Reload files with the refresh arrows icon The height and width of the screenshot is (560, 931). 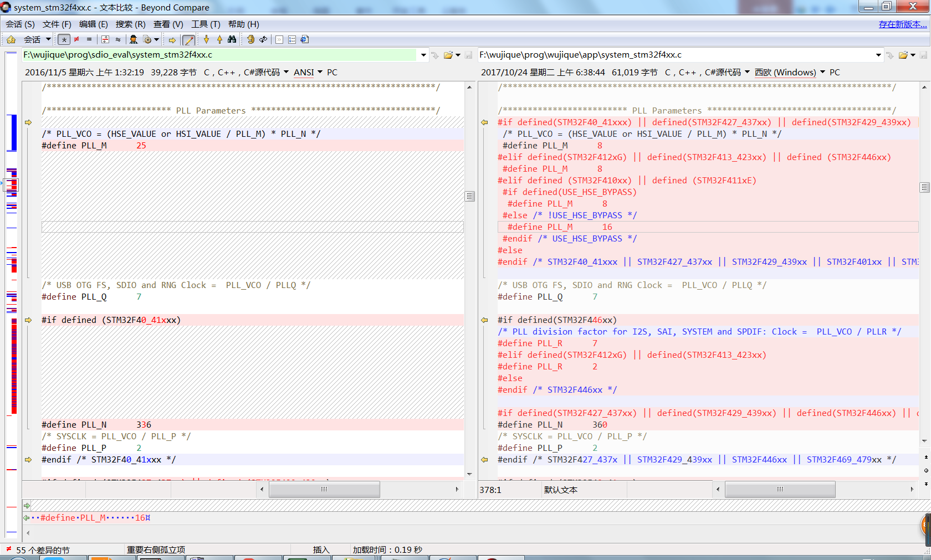coord(263,39)
